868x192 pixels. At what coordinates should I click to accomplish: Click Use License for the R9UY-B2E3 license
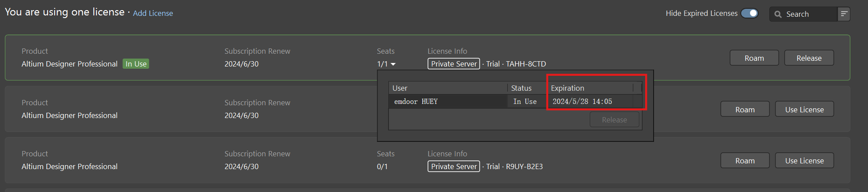coord(804,161)
